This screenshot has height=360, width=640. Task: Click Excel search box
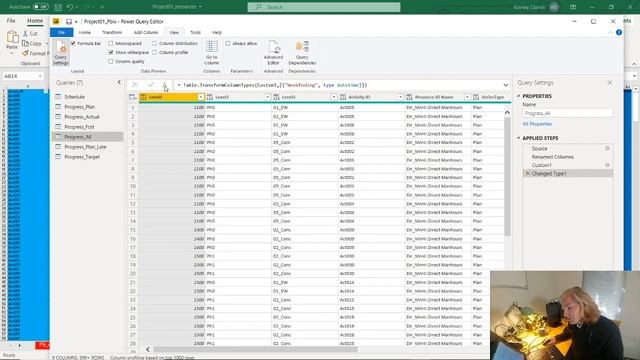(324, 7)
